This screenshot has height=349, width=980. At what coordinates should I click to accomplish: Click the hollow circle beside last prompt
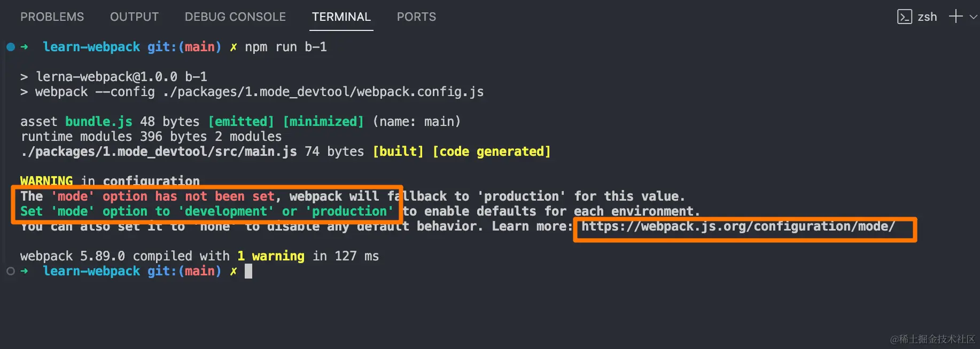pos(11,271)
